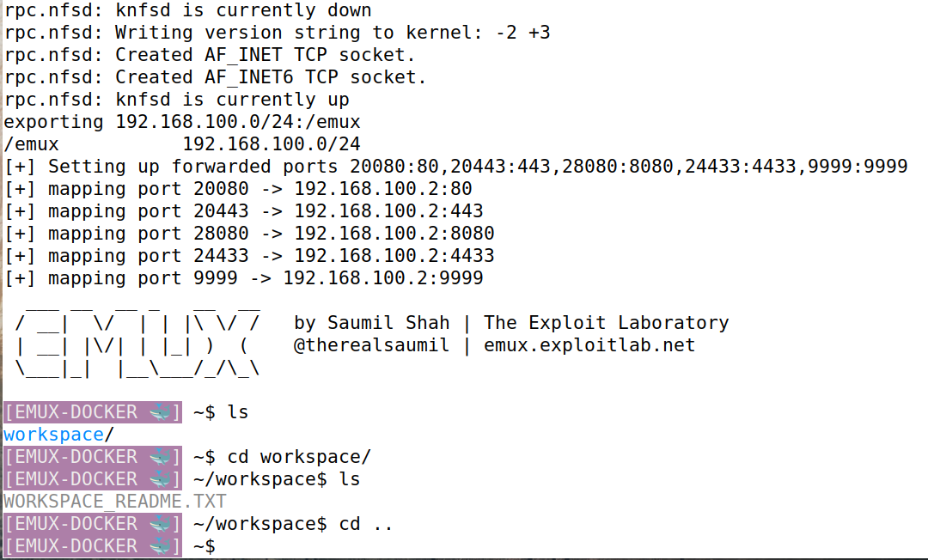
Task: Click the 'mapping port 28080' output line
Action: click(249, 233)
